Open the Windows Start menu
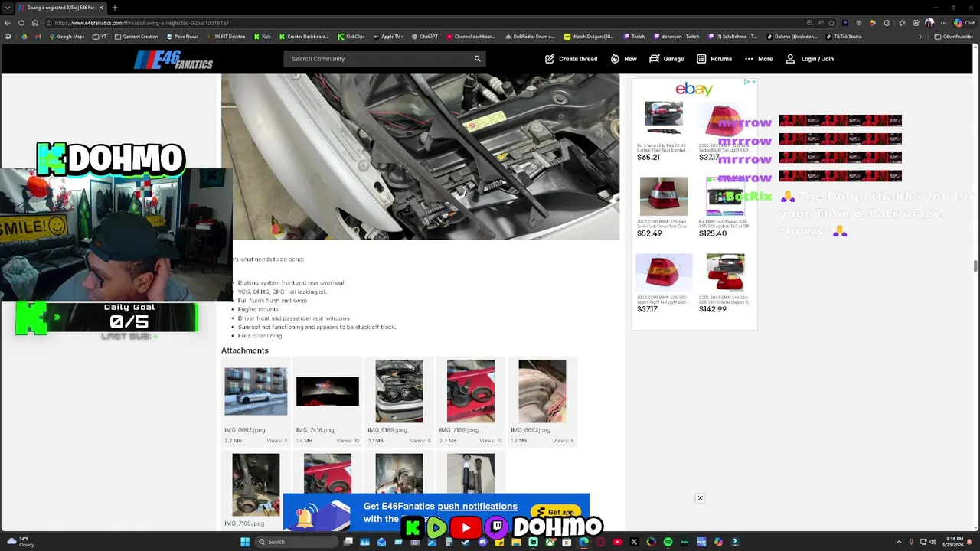The height and width of the screenshot is (551, 980). [245, 542]
